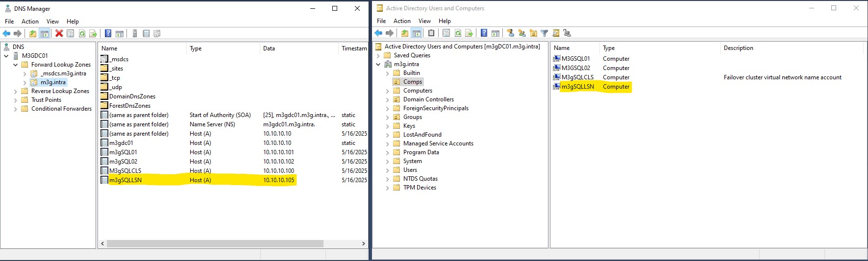Expand Trust Points node
Image resolution: width=868 pixels, height=261 pixels.
(x=15, y=100)
